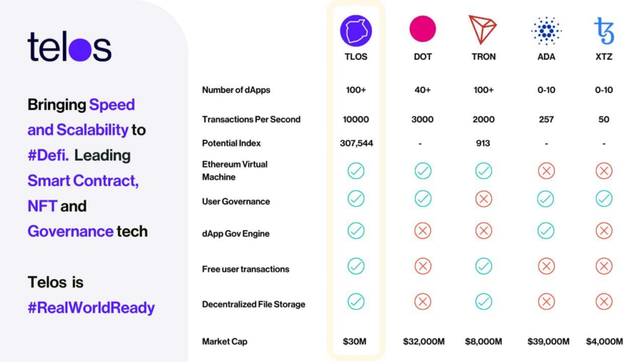
Task: Click TLOS Decentralized File Storage checkmark
Action: tap(356, 302)
